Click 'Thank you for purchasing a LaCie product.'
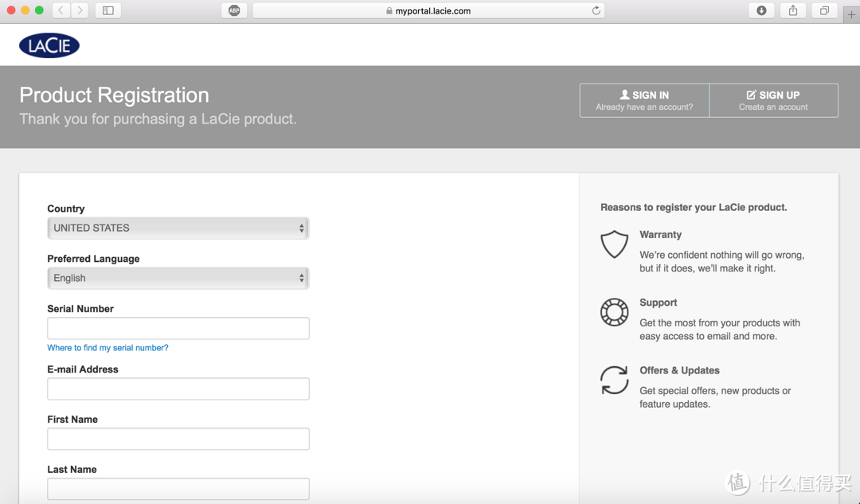Screen dimensions: 860x504 point(158,119)
